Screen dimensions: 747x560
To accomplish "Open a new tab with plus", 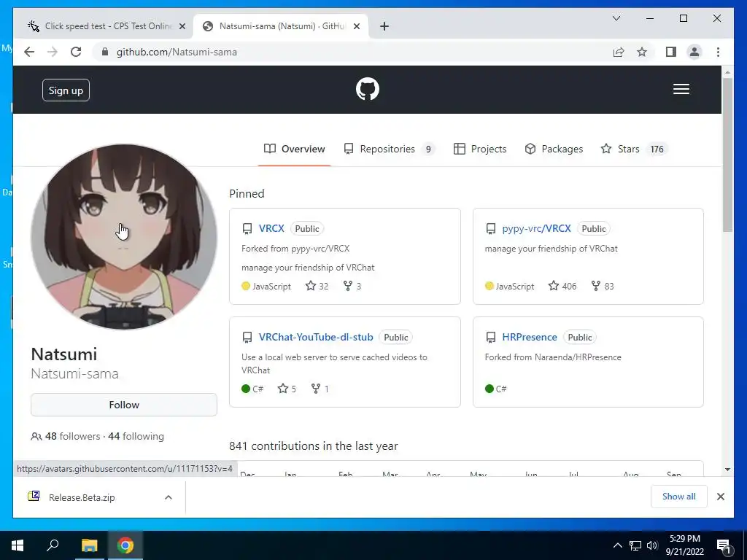I will (384, 26).
